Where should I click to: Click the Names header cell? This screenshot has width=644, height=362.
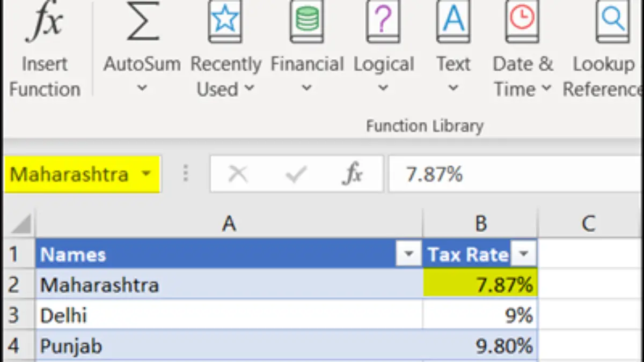(x=229, y=254)
